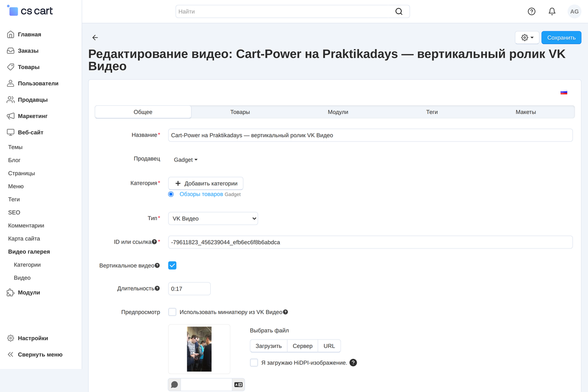
Task: Switch to the Теги tab
Action: coord(432,112)
